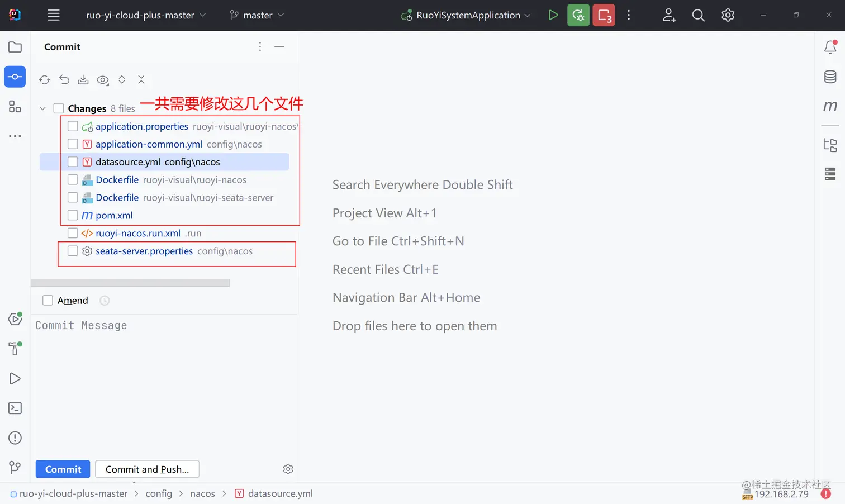Click the Code With Me add-user icon
The image size is (845, 504).
point(669,15)
